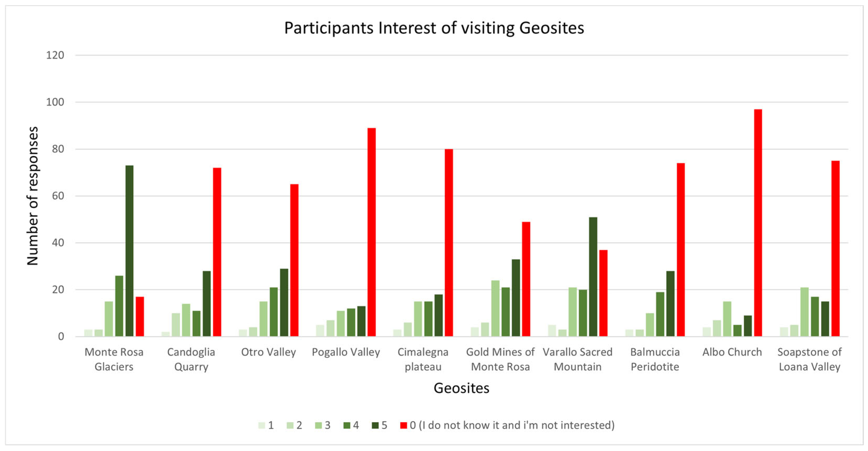The width and height of the screenshot is (868, 451).
Task: Click the 'Gold Mines of Monte Rosa' axis label
Action: [x=500, y=359]
